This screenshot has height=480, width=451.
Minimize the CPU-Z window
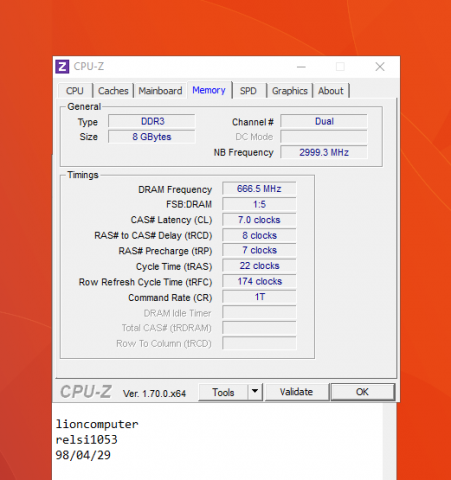tap(301, 67)
